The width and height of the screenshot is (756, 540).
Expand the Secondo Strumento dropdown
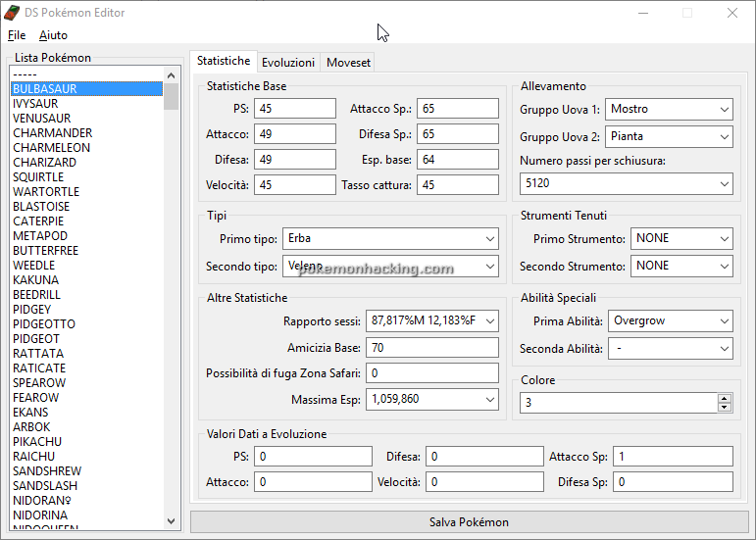[681, 267]
